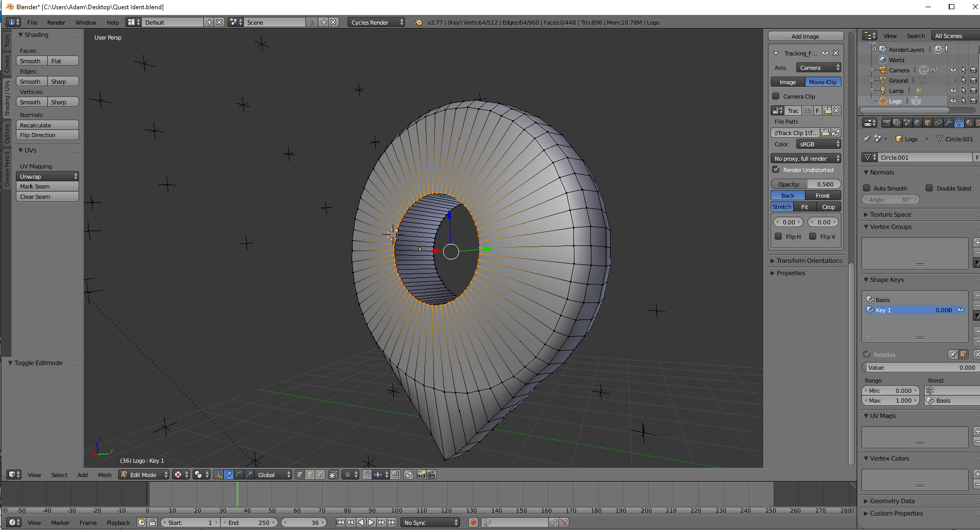The image size is (980, 530).
Task: Open the Select menu in 3D view
Action: pyautogui.click(x=59, y=475)
